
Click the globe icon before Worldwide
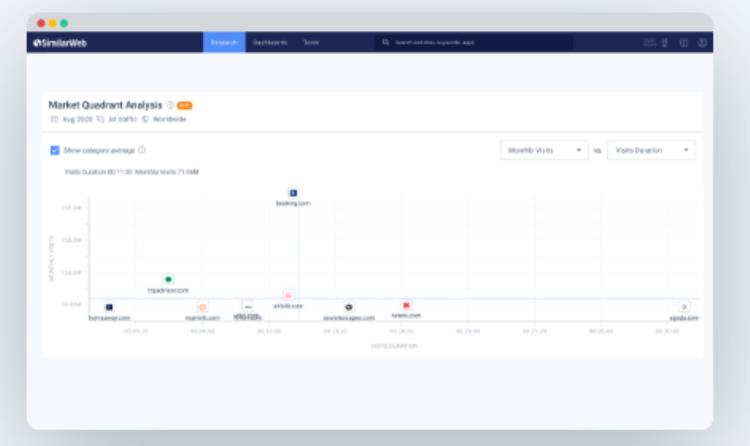[x=145, y=119]
